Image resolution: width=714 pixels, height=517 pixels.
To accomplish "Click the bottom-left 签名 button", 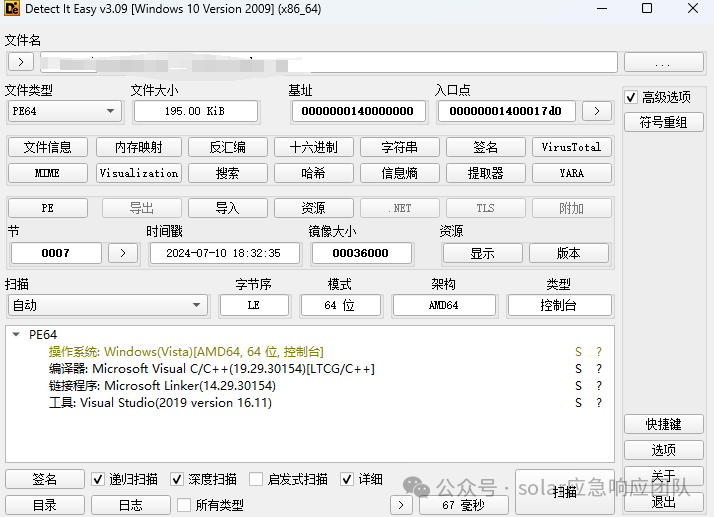I will click(45, 479).
